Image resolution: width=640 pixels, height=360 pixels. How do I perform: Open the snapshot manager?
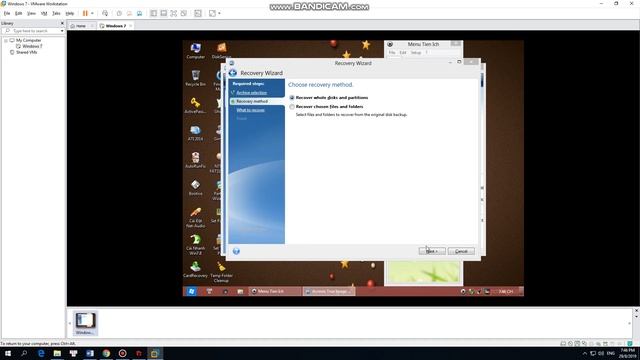click(x=140, y=13)
